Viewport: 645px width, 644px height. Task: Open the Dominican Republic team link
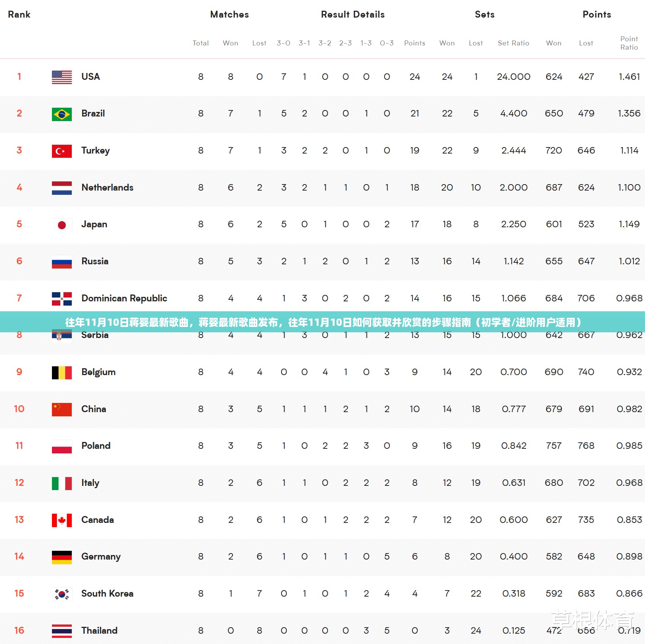[124, 298]
